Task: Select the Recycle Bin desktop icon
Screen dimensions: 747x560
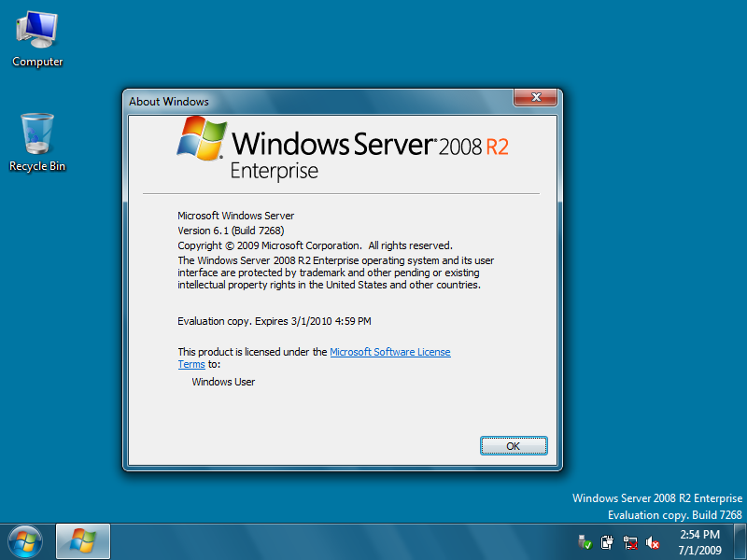Action: pyautogui.click(x=37, y=143)
